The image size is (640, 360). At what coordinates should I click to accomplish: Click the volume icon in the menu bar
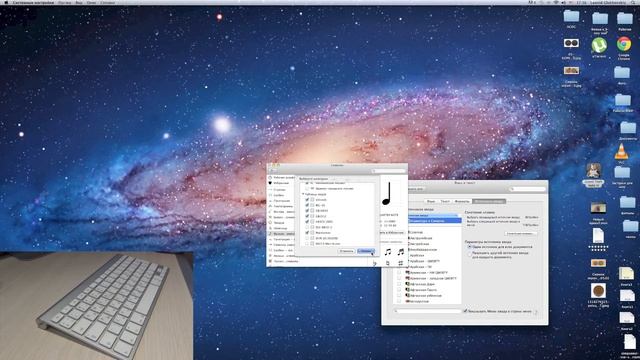click(x=564, y=2)
